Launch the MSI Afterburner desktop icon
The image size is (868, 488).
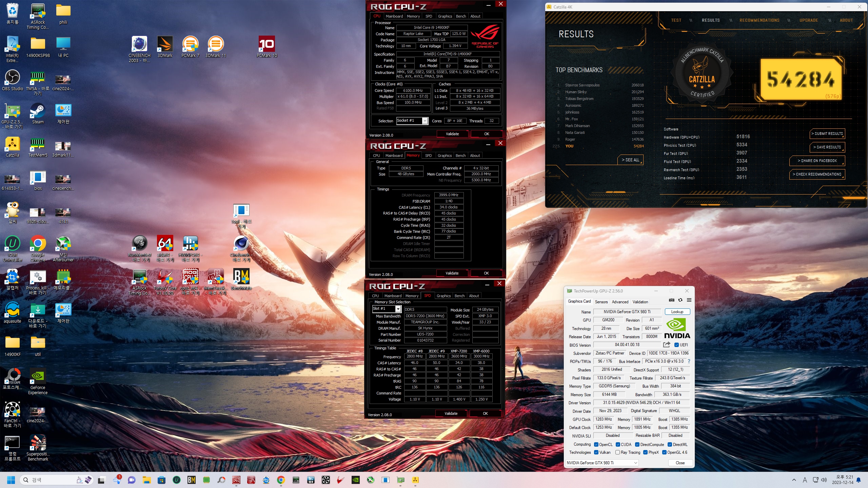click(63, 249)
